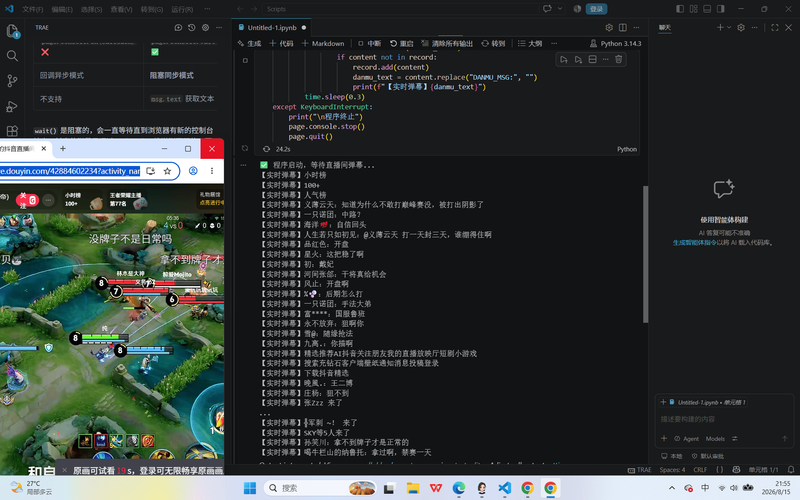The width and height of the screenshot is (800, 500).
Task: Click the chat input describing what to build
Action: pos(724,419)
